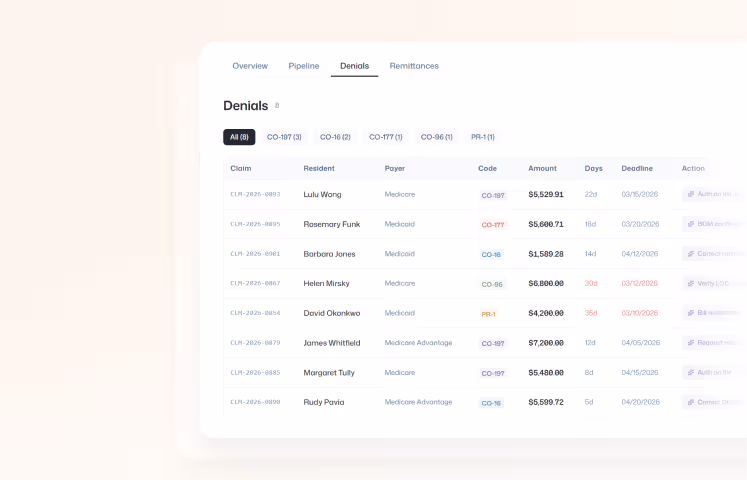This screenshot has width=747, height=480.
Task: Click the CO-96 code badge for Helen Mirsky
Action: [x=492, y=284]
